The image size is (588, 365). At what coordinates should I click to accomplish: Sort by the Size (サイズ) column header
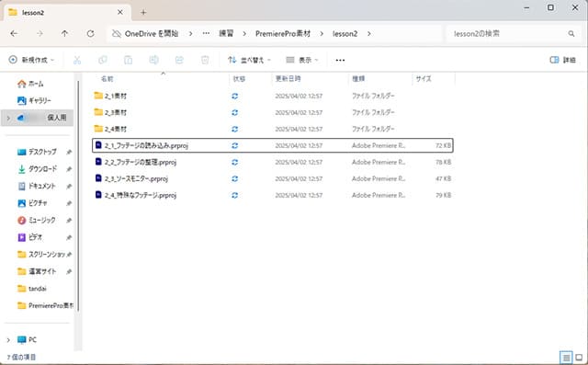pos(424,79)
